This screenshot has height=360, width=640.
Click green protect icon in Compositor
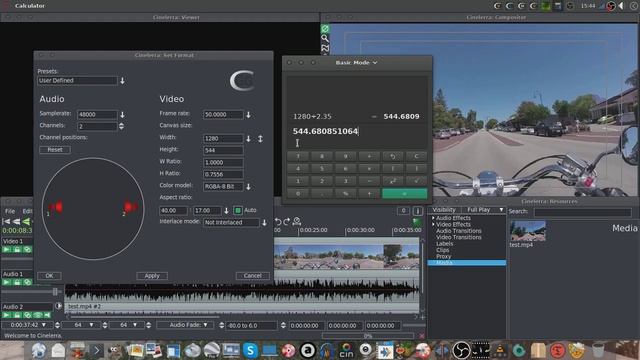click(325, 29)
